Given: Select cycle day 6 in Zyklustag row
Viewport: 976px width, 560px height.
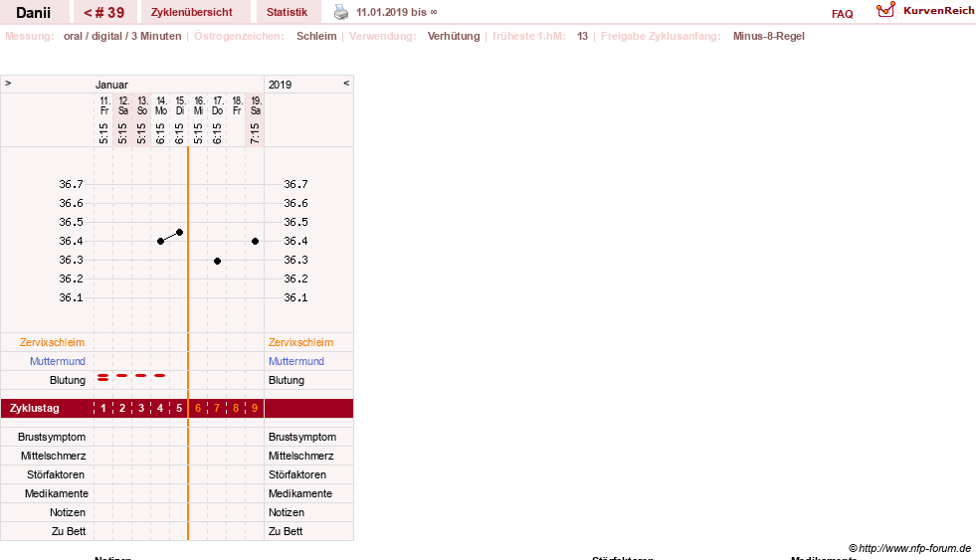Looking at the screenshot, I should [198, 408].
